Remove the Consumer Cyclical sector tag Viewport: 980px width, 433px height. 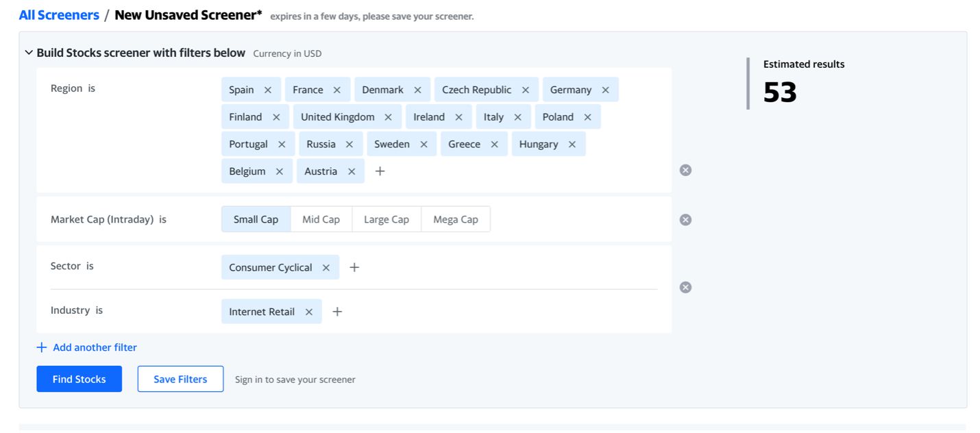(x=326, y=268)
